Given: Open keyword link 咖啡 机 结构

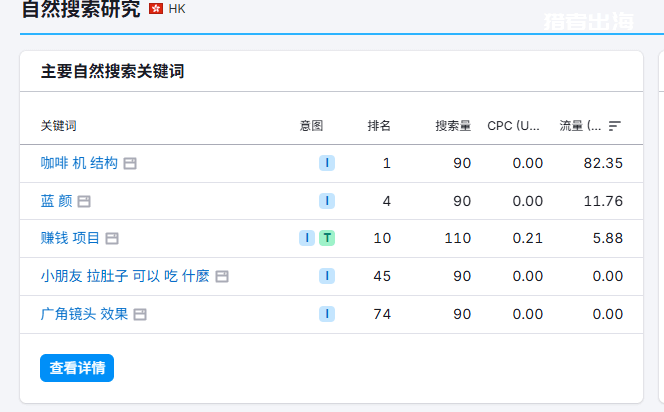Looking at the screenshot, I should [x=79, y=163].
